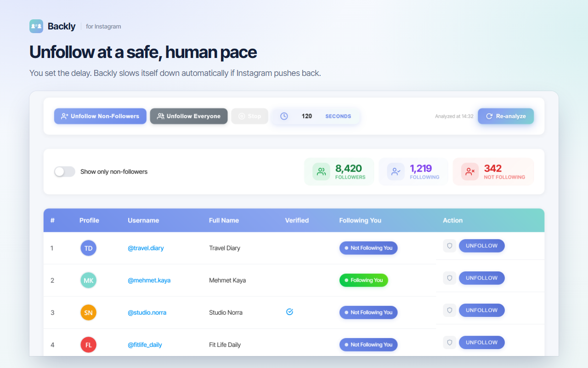Run Re-analyze

click(x=506, y=116)
